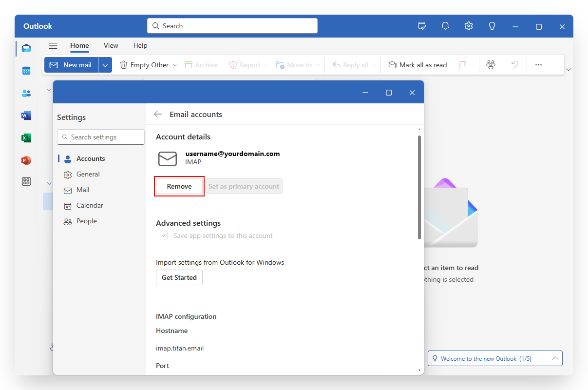Launch Word from the left rail
588x390 pixels.
point(26,116)
